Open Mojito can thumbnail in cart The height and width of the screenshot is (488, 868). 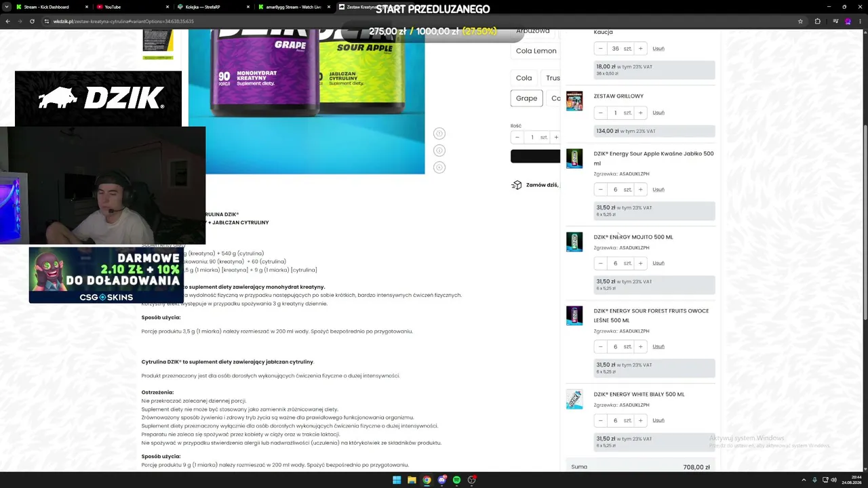click(574, 242)
